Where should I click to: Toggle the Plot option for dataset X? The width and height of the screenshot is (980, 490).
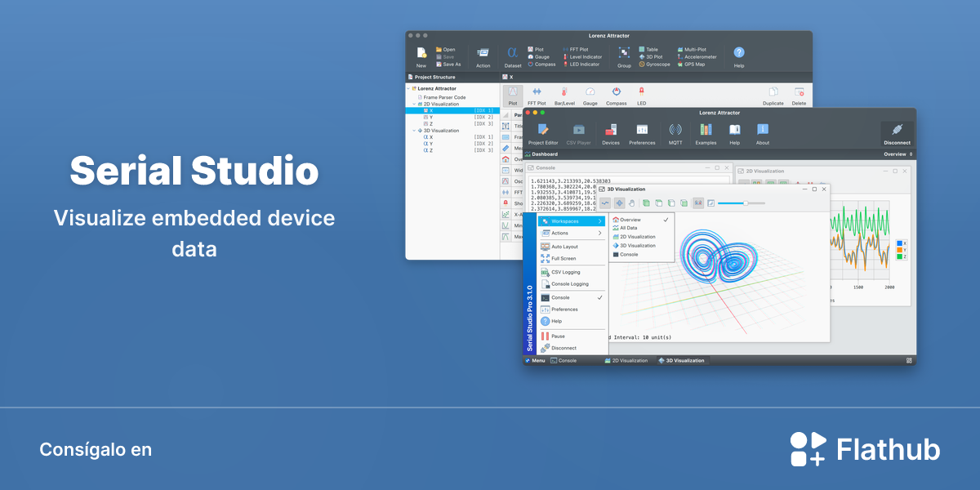pyautogui.click(x=513, y=96)
